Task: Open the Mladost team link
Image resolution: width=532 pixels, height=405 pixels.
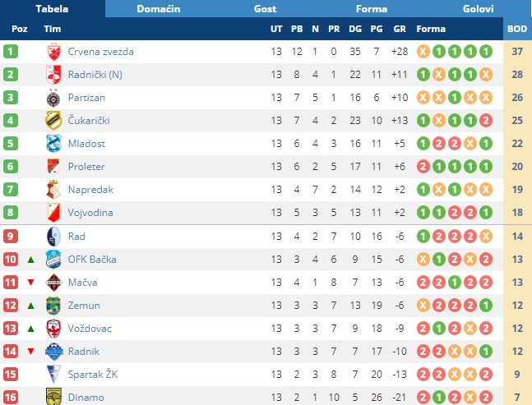Action: click(86, 144)
